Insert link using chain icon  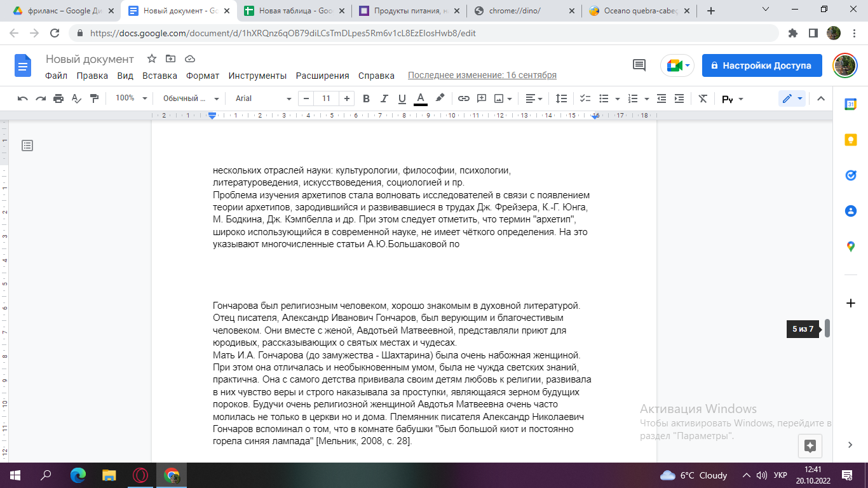click(464, 98)
